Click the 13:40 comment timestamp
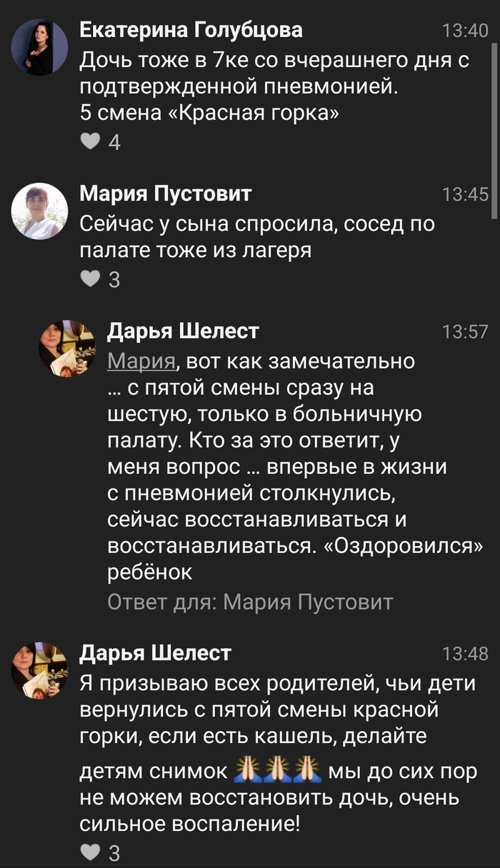This screenshot has width=500, height=868. point(465,31)
